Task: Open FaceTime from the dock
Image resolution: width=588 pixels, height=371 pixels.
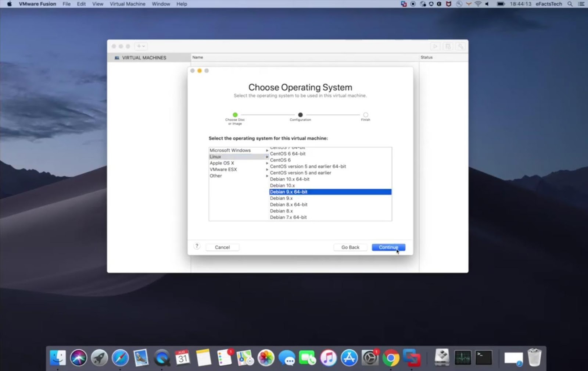Action: (308, 357)
